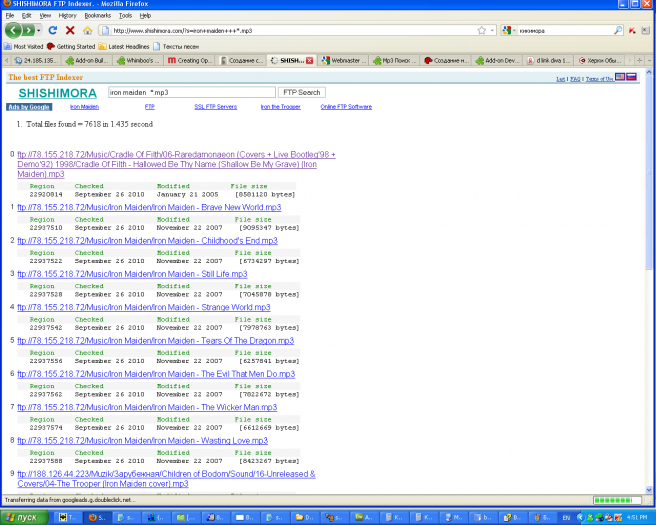This screenshot has height=525, width=656.
Task: Switch keyboard layout via EN indicator
Action: click(x=566, y=518)
